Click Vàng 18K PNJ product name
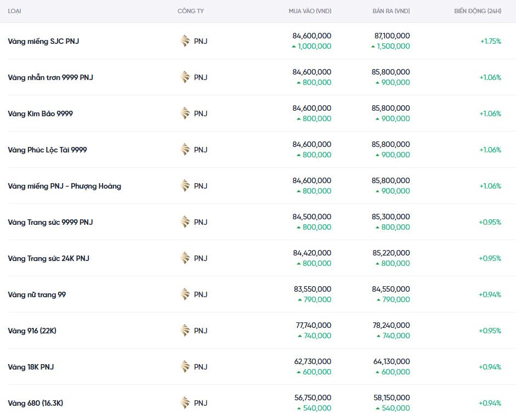This screenshot has width=516, height=420. tap(31, 367)
